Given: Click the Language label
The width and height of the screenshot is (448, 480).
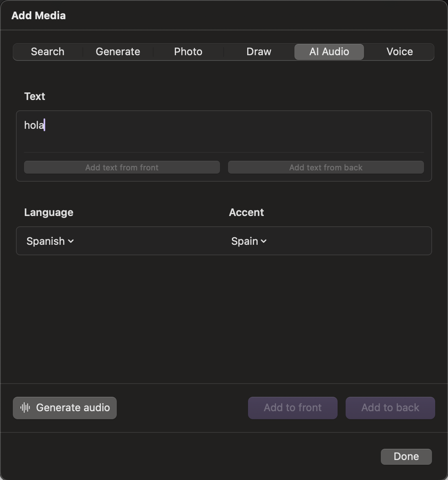Looking at the screenshot, I should 49,212.
